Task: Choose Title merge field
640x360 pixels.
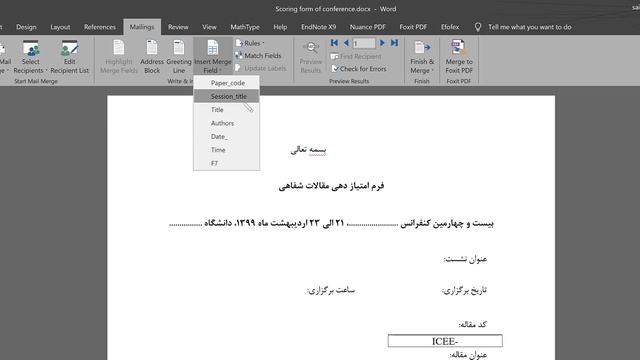Action: 227,110
